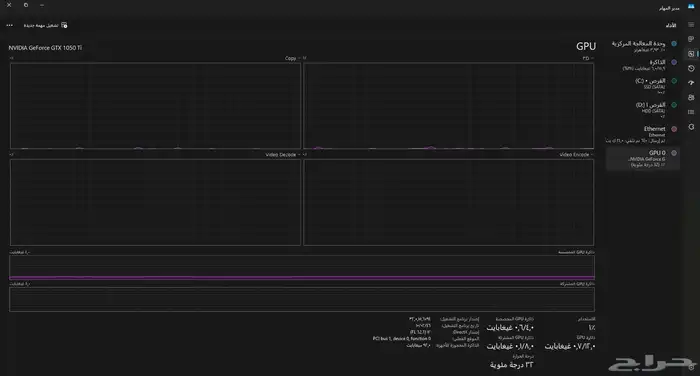700x376 pixels.
Task: Click the shared GPU memory usage graph
Action: [x=302, y=299]
